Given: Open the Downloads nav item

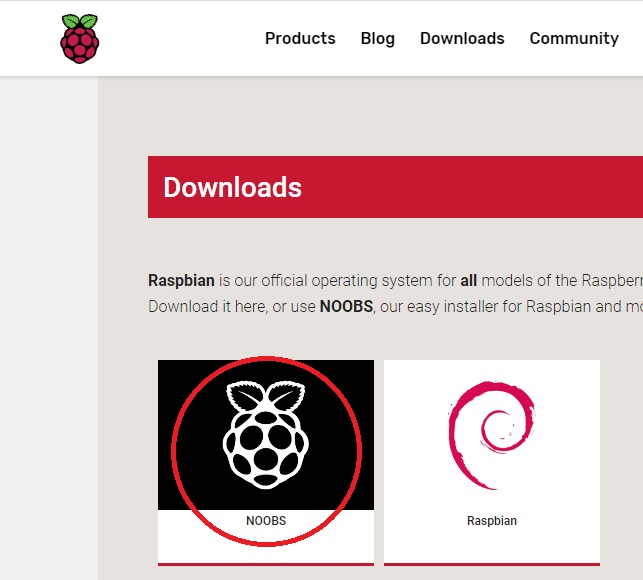Looking at the screenshot, I should click(x=462, y=39).
